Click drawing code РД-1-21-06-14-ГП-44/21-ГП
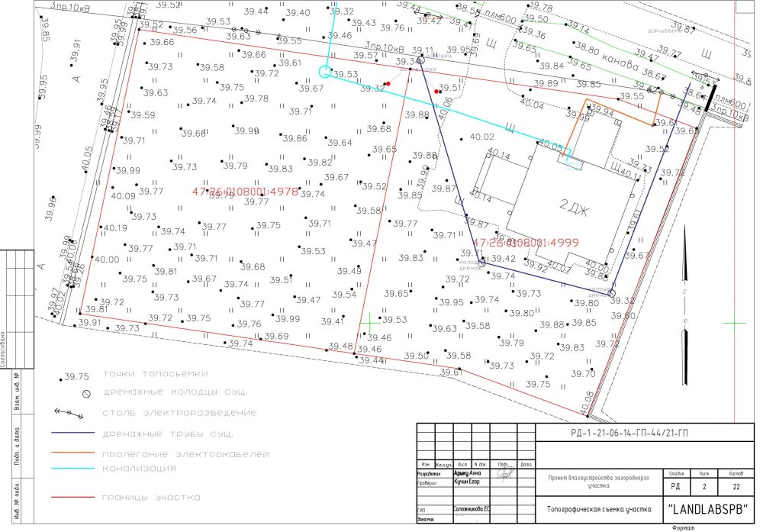Viewport: 763px width, 532px height. (624, 434)
